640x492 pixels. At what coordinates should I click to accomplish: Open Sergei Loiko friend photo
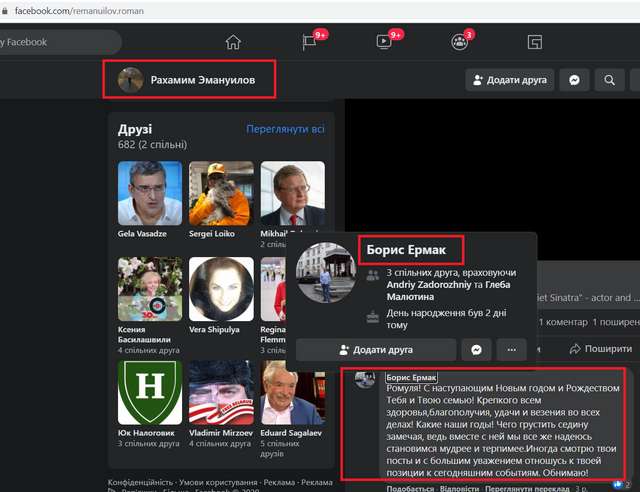pos(221,193)
